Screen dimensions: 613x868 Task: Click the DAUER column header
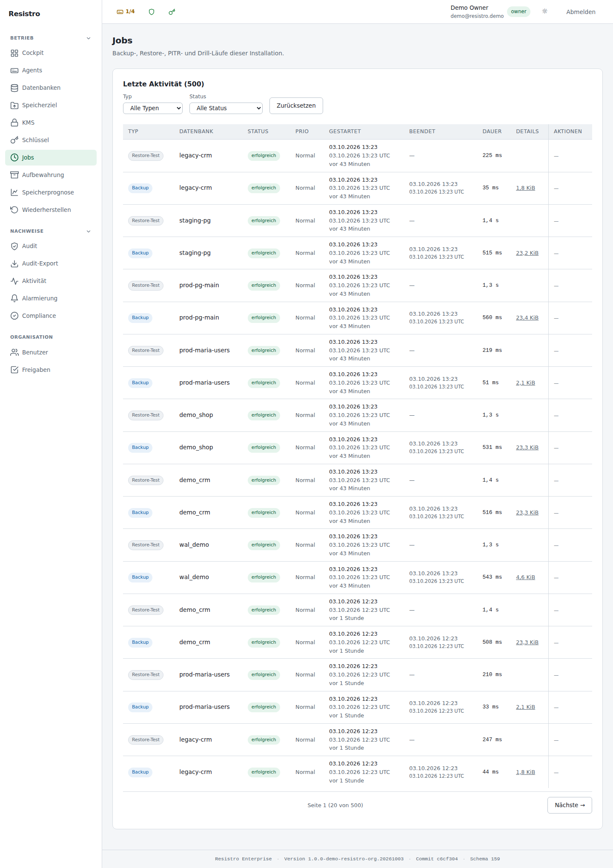[492, 132]
